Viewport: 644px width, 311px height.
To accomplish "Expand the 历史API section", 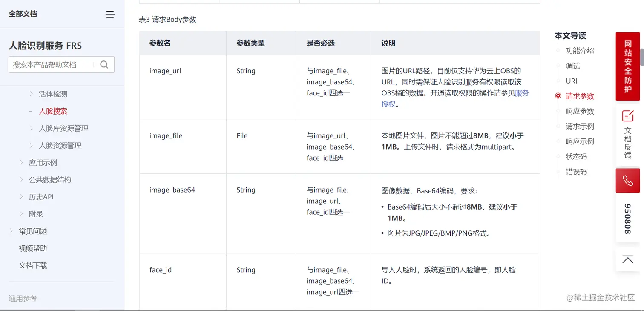I will pos(21,197).
